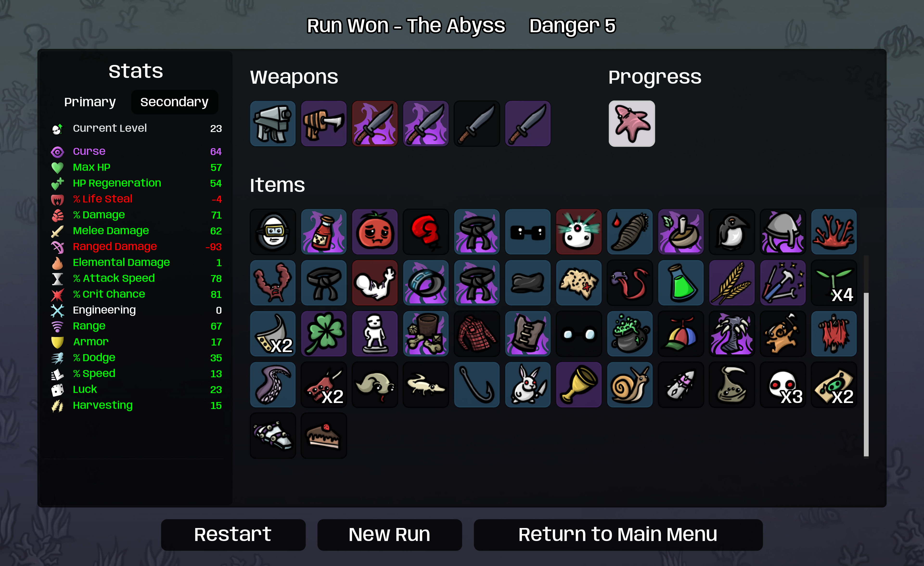Select the golden goblet item icon
The width and height of the screenshot is (924, 566).
pos(579,384)
